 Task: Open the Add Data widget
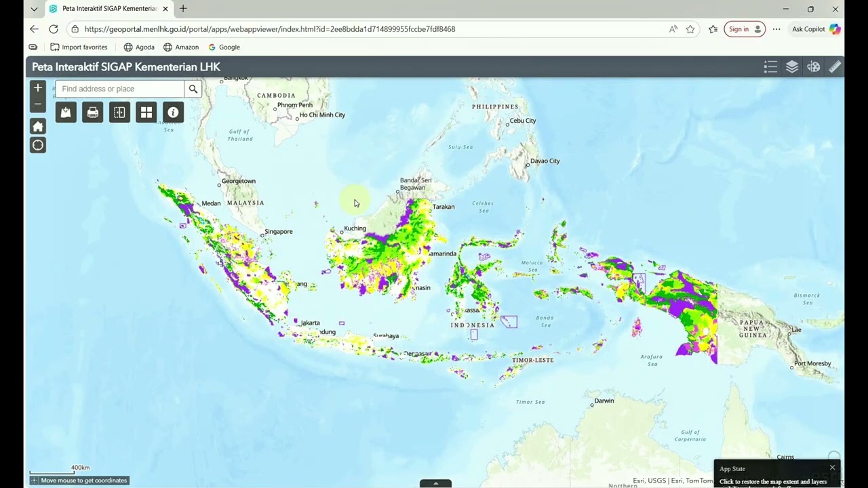tap(66, 113)
